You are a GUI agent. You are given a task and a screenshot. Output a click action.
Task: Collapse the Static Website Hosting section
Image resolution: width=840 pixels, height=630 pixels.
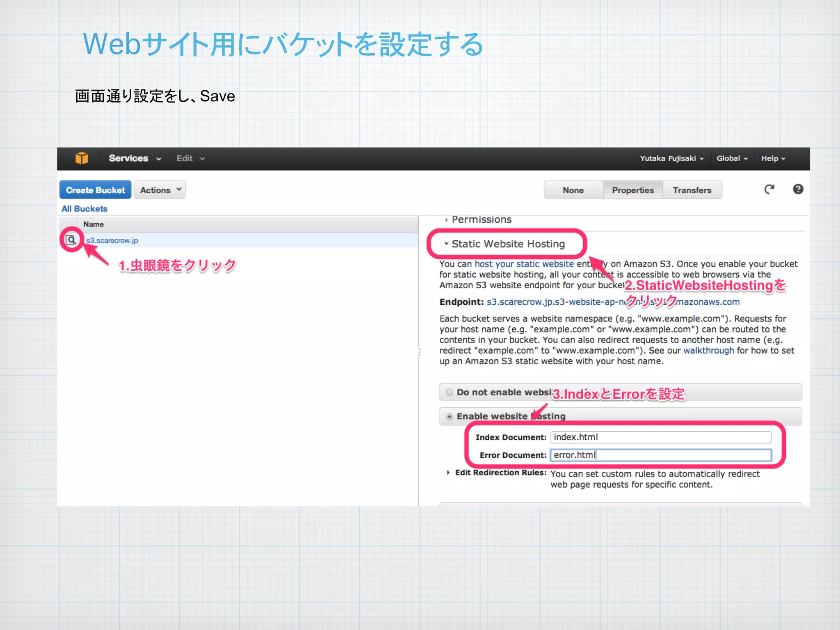point(504,244)
